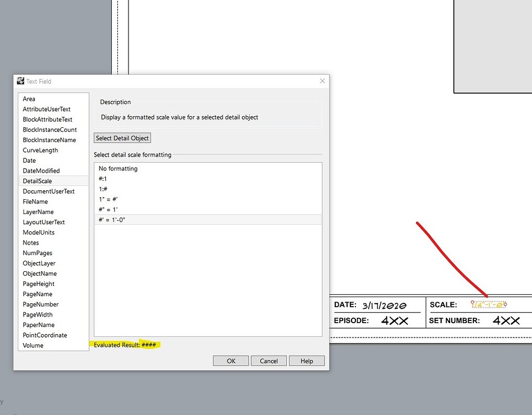Choose the Volume field type

coord(33,345)
